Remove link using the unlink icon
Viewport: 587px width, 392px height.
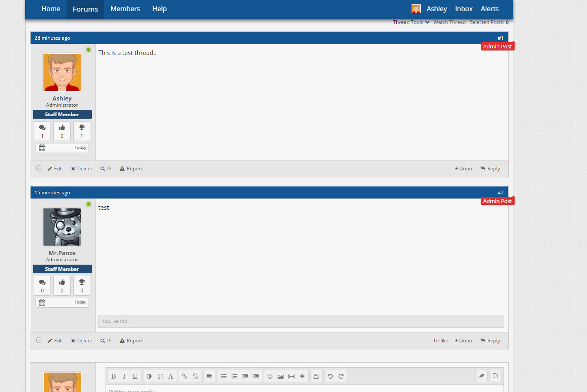tap(195, 376)
